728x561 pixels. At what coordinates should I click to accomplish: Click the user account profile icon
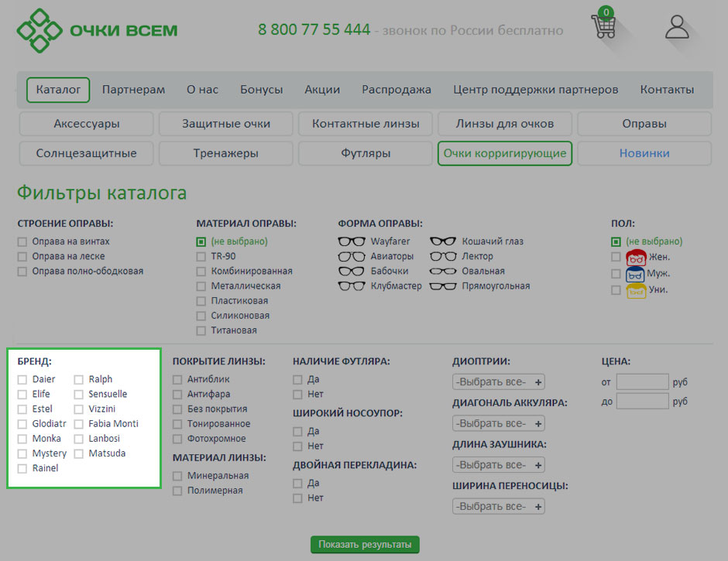[x=677, y=26]
